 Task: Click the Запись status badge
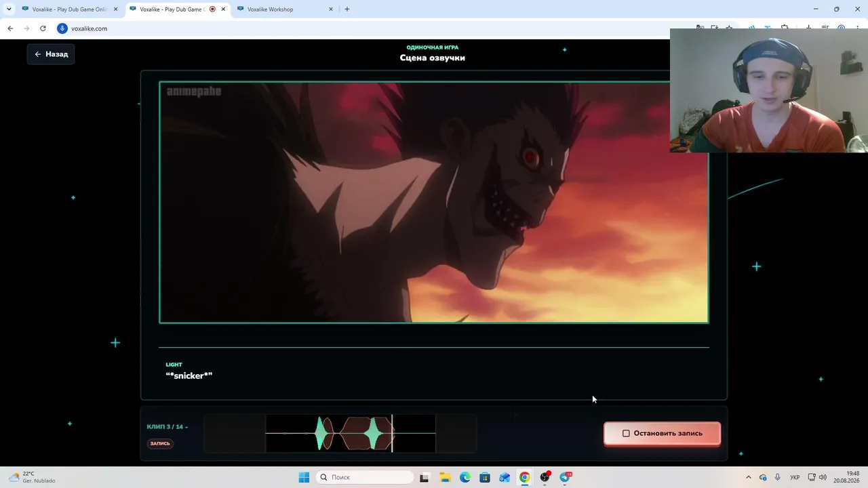tap(160, 443)
